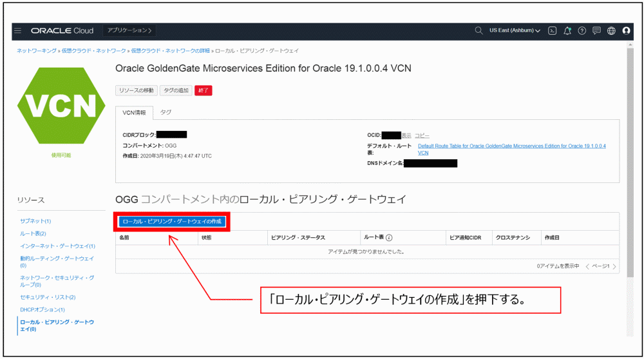Go to the next page arrow
Screen dimensions: 644x359
614,266
